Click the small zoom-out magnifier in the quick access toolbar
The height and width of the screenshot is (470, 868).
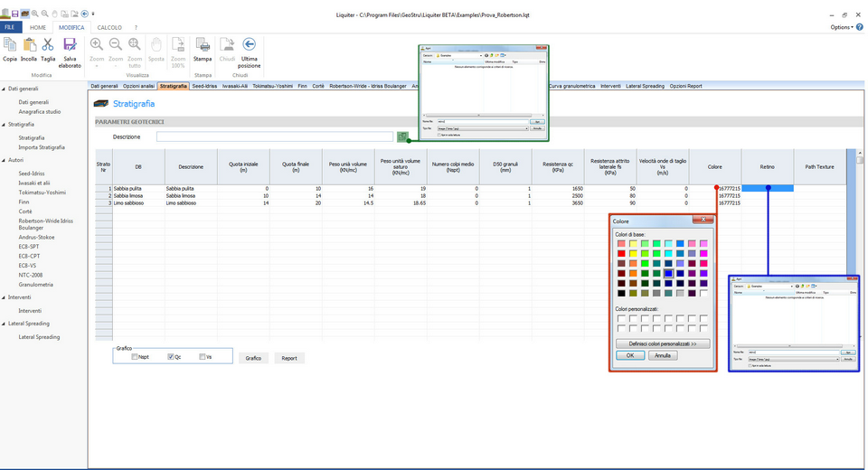45,14
